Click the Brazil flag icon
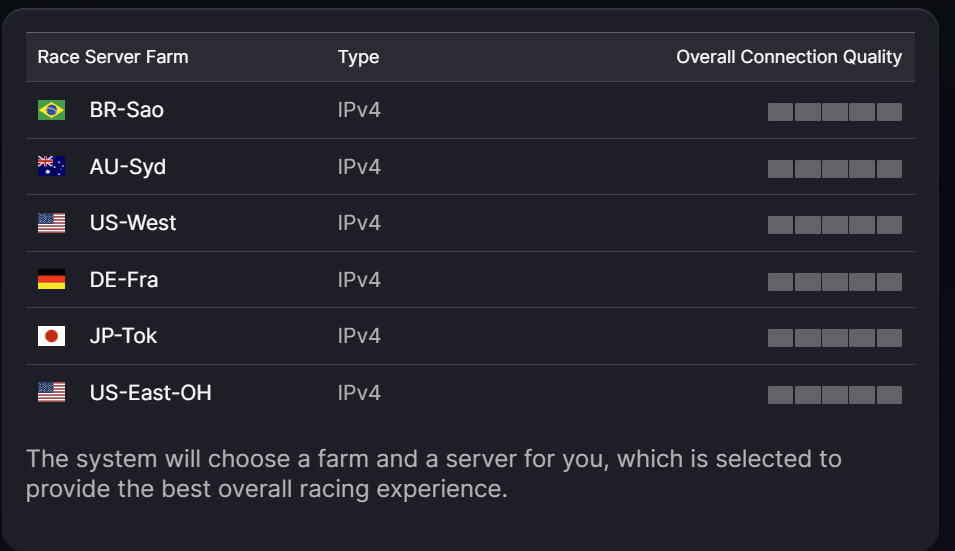The width and height of the screenshot is (955, 551). click(x=51, y=110)
